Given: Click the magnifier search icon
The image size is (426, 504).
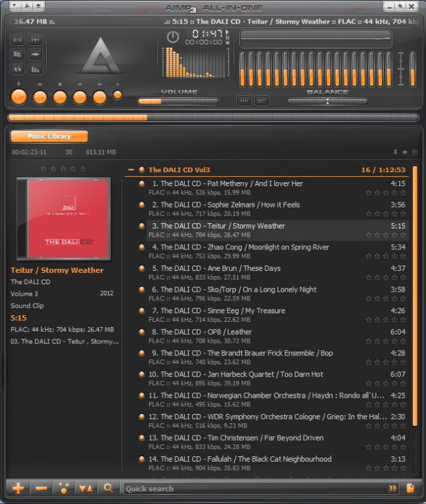Looking at the screenshot, I should [108, 489].
